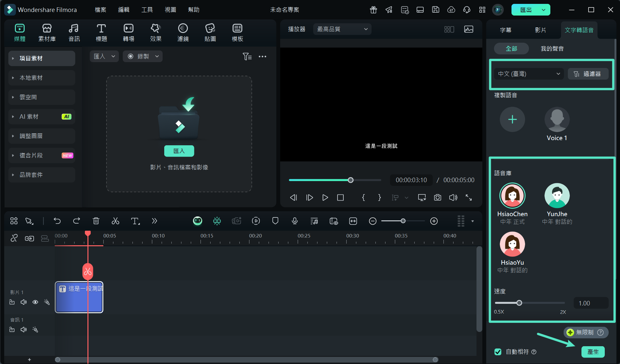This screenshot has width=620, height=364.
Task: Mute the 影片 1 video track
Action: point(24,302)
